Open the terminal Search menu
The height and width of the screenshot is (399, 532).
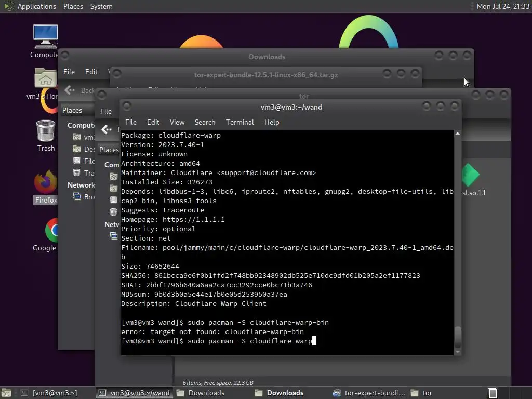pyautogui.click(x=205, y=122)
